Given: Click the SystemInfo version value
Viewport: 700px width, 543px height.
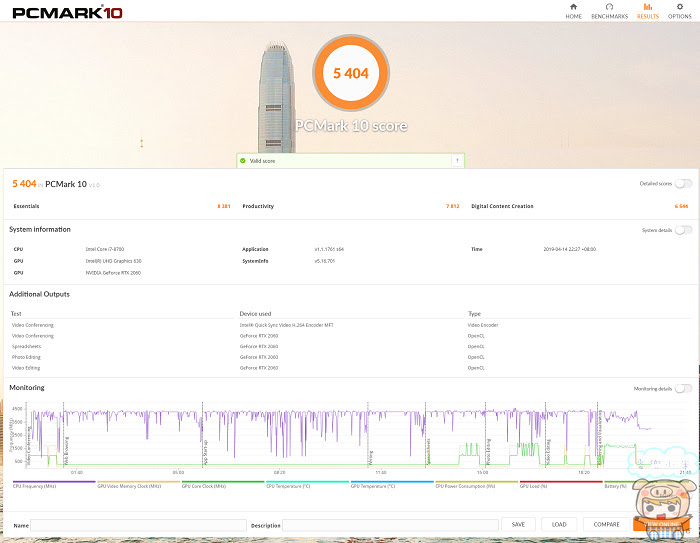Looking at the screenshot, I should pos(325,261).
